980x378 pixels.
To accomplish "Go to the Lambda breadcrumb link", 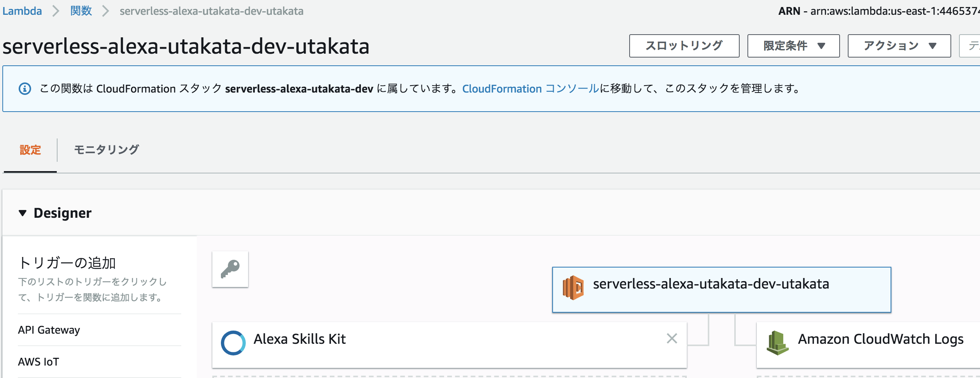I will [x=22, y=11].
